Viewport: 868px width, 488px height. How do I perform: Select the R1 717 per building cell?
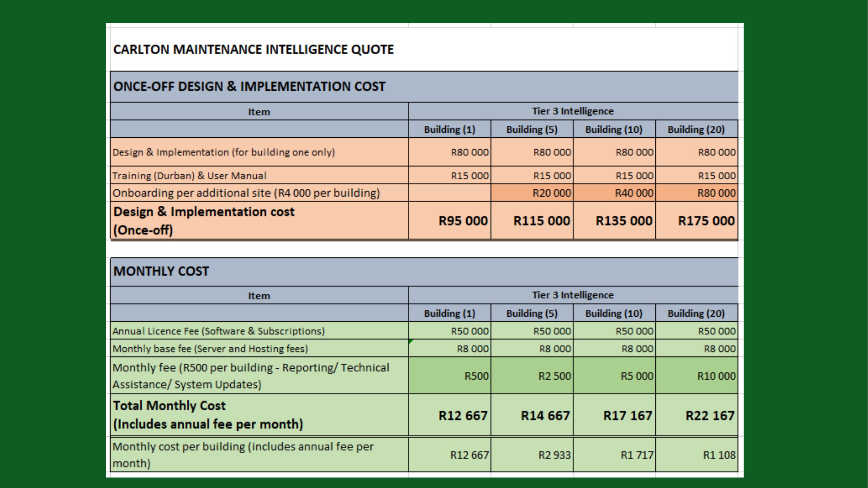pos(615,455)
